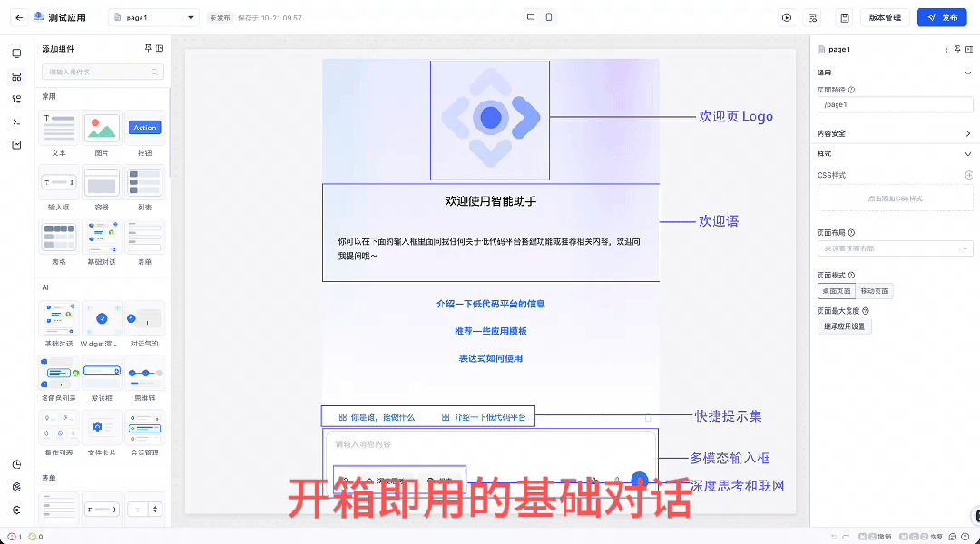Viewport: 980px width, 544px height.
Task: Click the back arrow beside 测试应用
Action: click(x=19, y=17)
